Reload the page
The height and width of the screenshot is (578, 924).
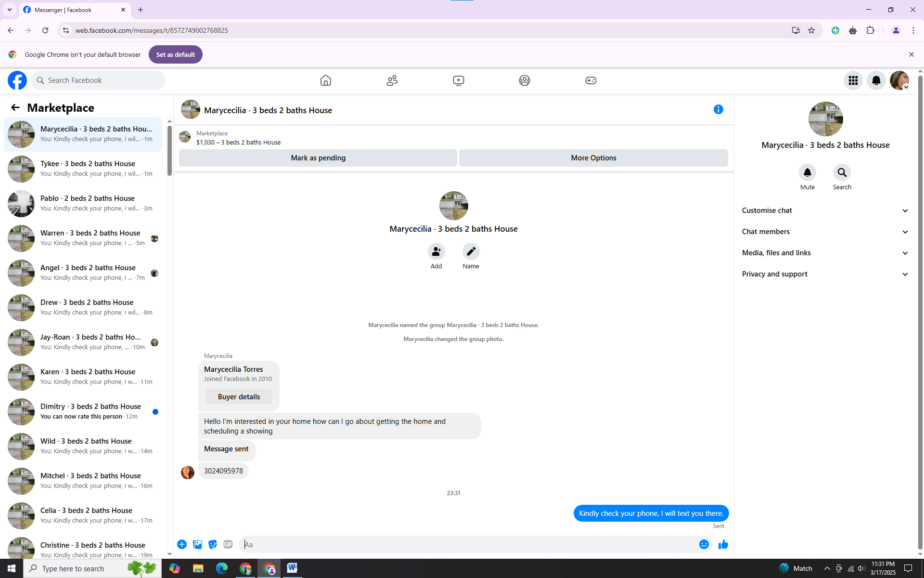(45, 30)
